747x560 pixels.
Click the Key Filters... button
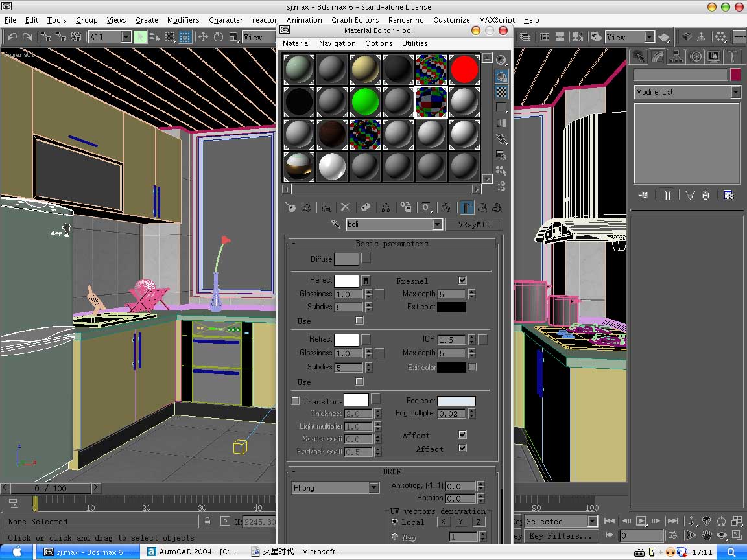561,536
